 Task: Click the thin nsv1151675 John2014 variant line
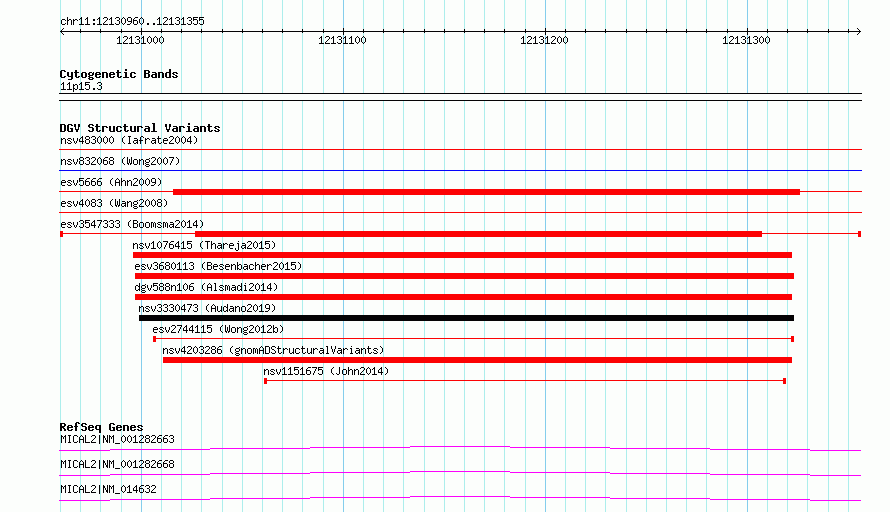pos(525,381)
